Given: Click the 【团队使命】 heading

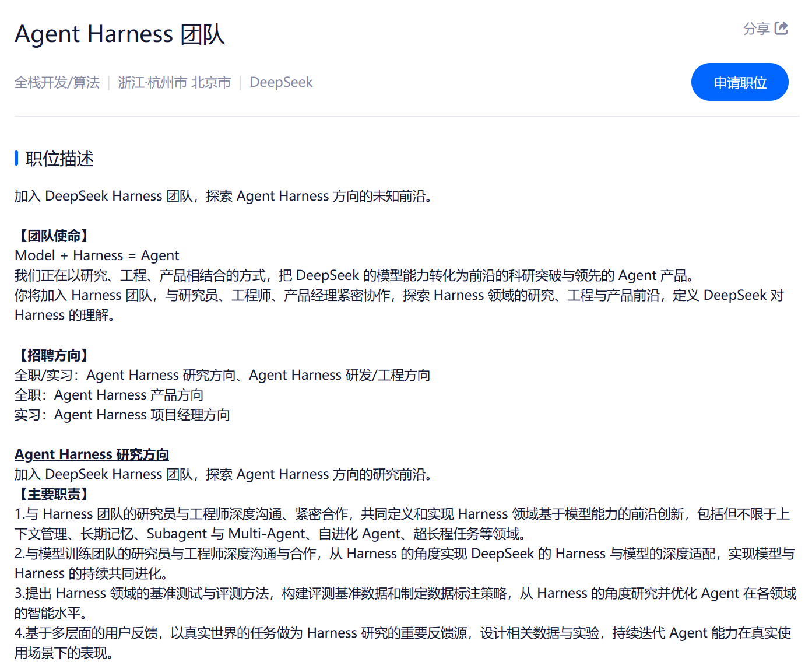Looking at the screenshot, I should 54,236.
